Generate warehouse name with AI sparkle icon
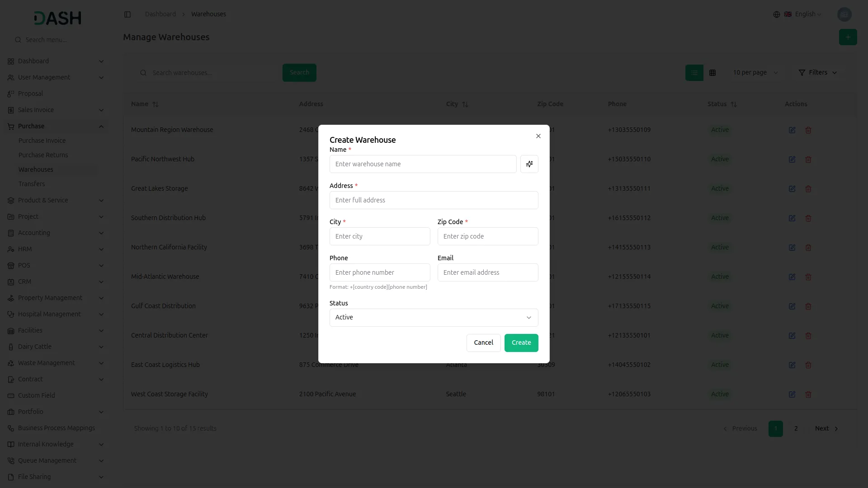Image resolution: width=868 pixels, height=488 pixels. click(x=529, y=164)
